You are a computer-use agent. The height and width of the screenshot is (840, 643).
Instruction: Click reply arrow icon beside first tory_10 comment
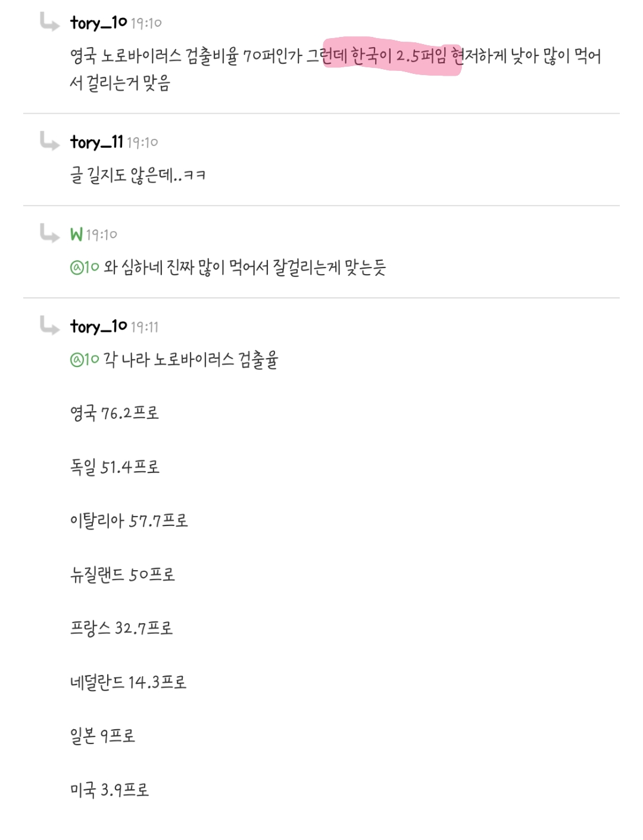(49, 23)
